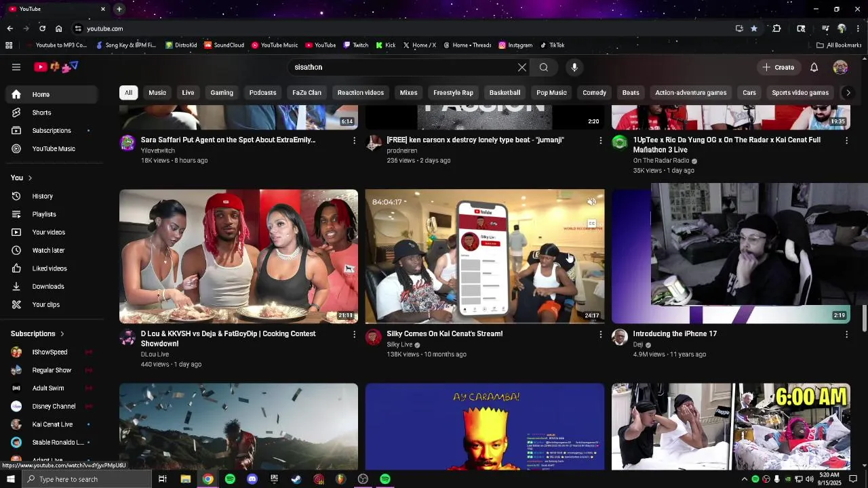Image resolution: width=868 pixels, height=488 pixels.
Task: Open options for ken carson beat video
Action: click(x=600, y=140)
